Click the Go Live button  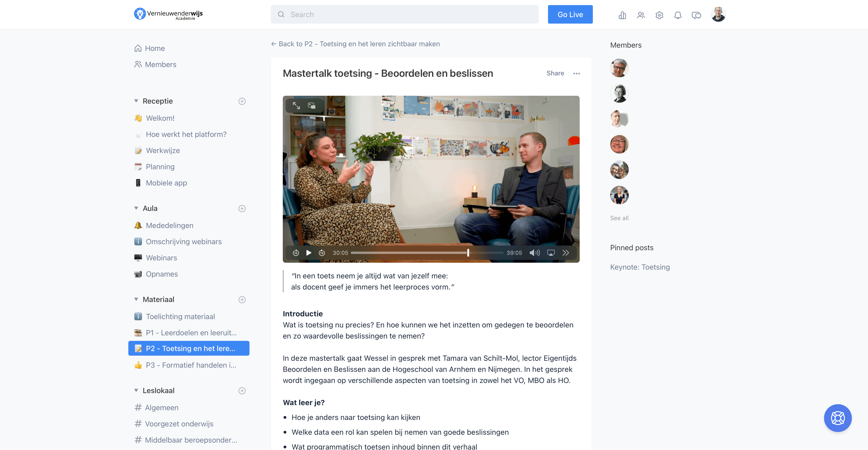pyautogui.click(x=570, y=15)
